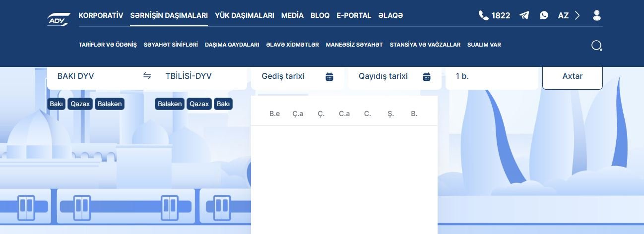This screenshot has height=234, width=644.
Task: Select Qazax chip under departure field
Action: click(80, 104)
